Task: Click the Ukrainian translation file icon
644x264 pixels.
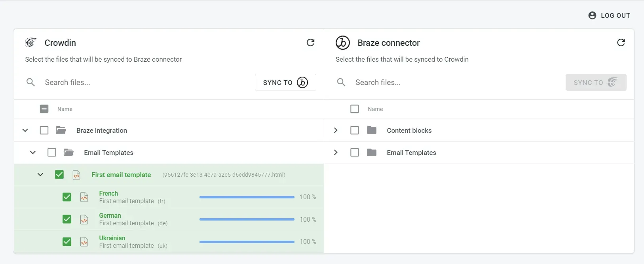Action: click(84, 241)
